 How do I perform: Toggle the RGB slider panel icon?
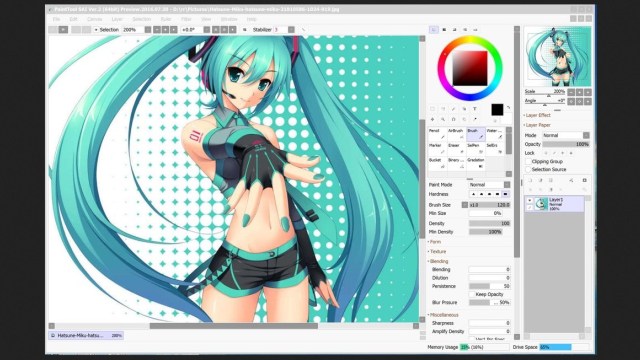point(444,30)
